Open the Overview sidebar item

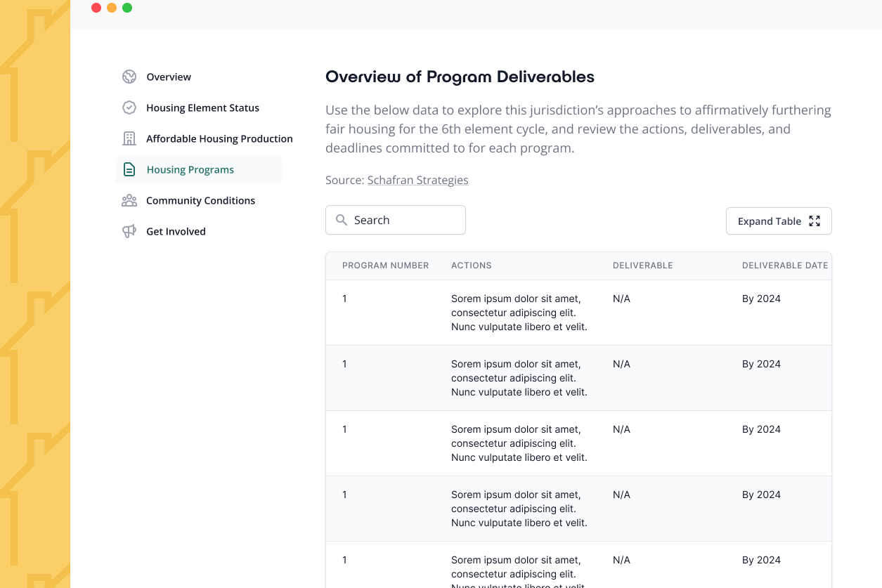[169, 77]
